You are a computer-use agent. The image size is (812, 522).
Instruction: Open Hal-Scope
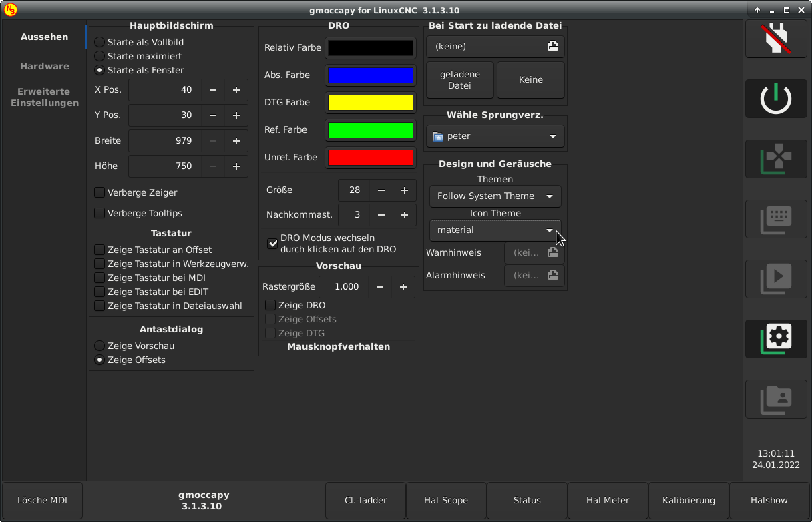click(446, 501)
